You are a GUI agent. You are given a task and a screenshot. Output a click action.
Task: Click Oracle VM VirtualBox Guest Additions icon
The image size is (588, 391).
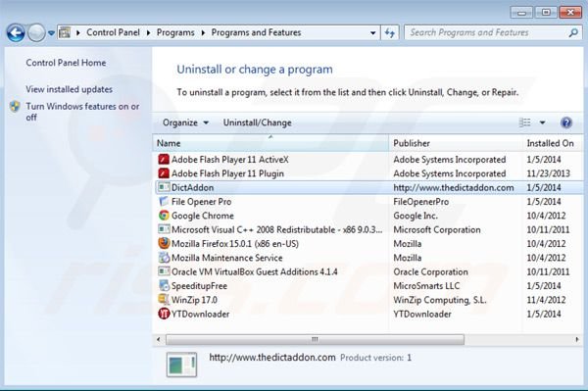pyautogui.click(x=164, y=271)
